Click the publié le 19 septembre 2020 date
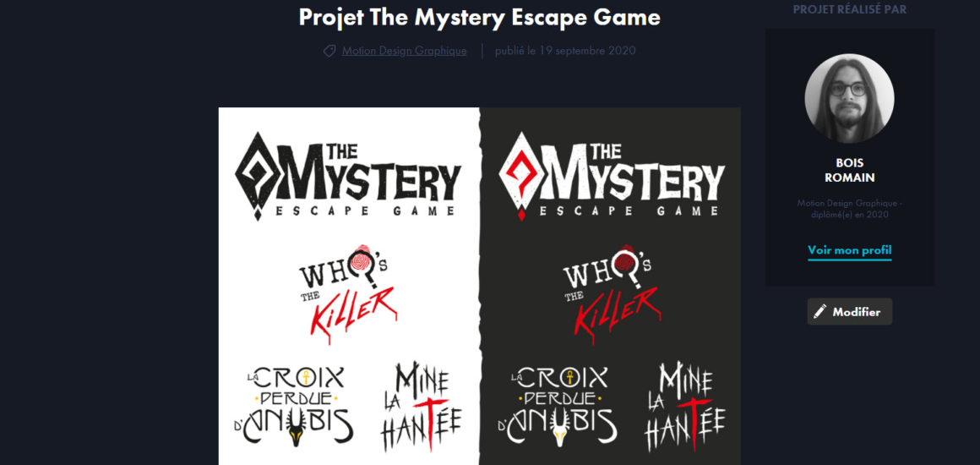This screenshot has width=980, height=465. click(x=565, y=51)
